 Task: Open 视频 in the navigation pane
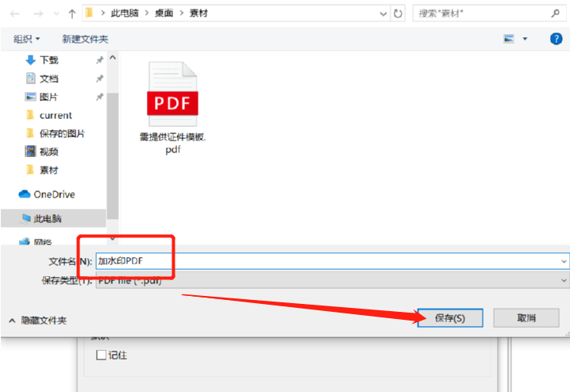[42, 152]
